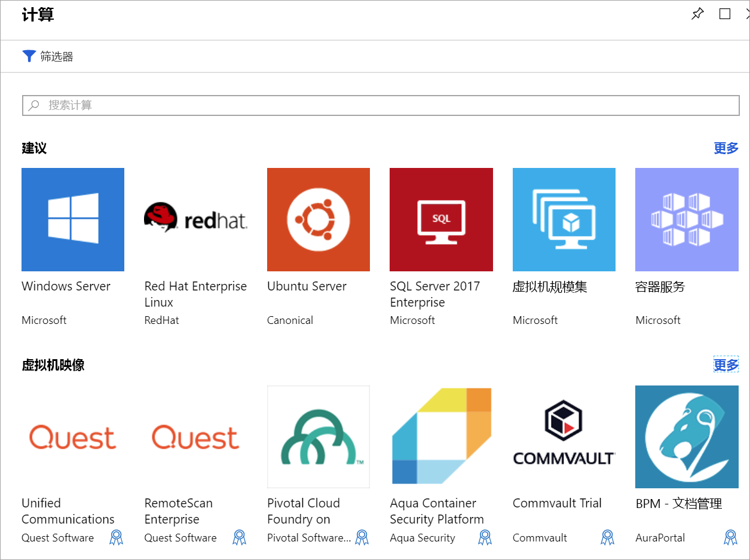The height and width of the screenshot is (560, 750).
Task: Click the Quest logo for RemoteScan Enterprise
Action: click(195, 437)
